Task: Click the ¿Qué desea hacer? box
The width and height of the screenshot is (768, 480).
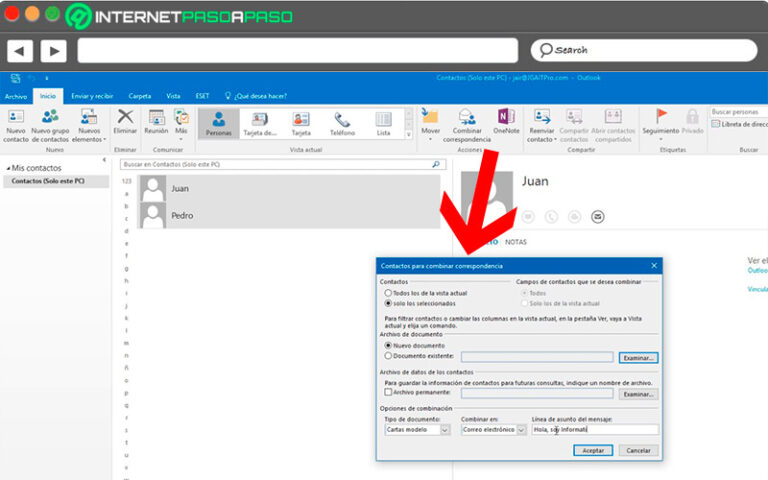Action: click(x=256, y=96)
